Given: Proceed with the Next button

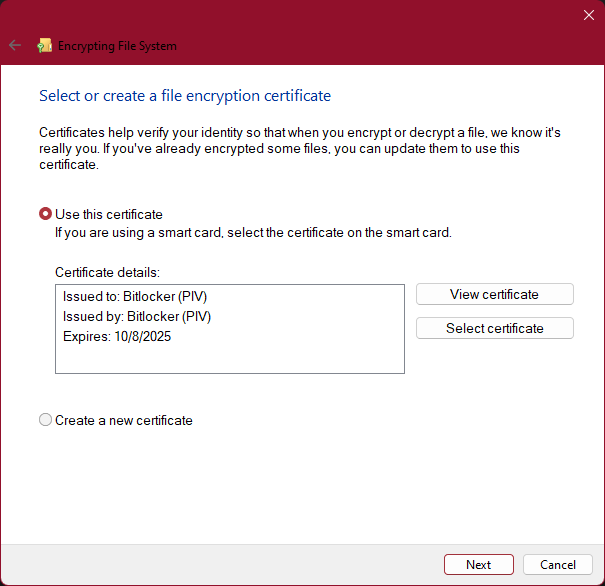Looking at the screenshot, I should pos(478,564).
